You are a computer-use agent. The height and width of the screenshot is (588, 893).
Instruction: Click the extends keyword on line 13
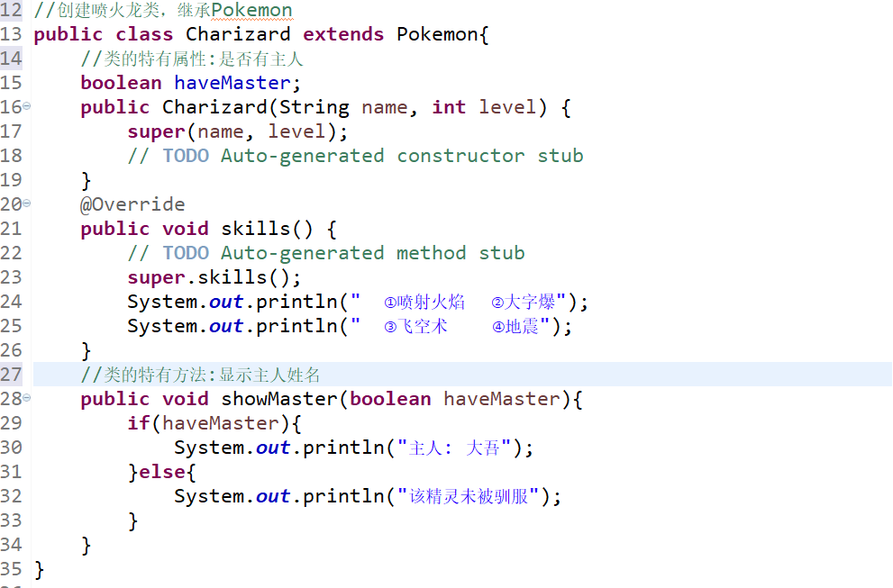point(343,34)
